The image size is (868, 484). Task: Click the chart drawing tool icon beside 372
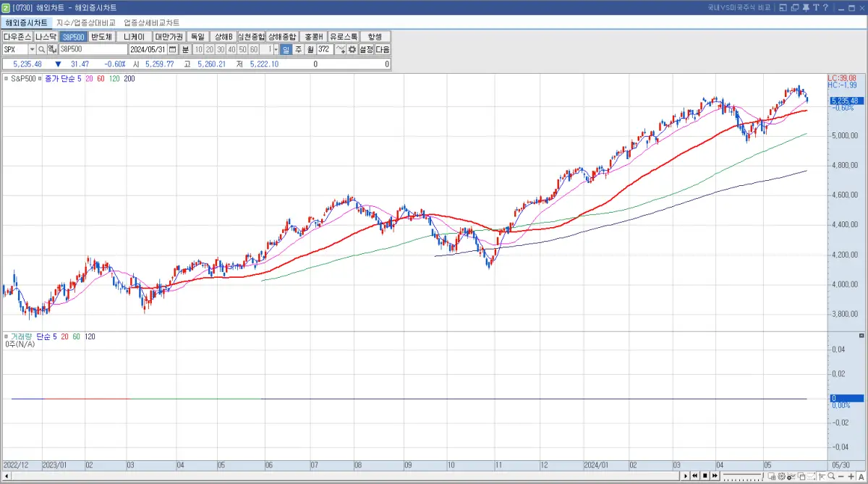pos(341,49)
